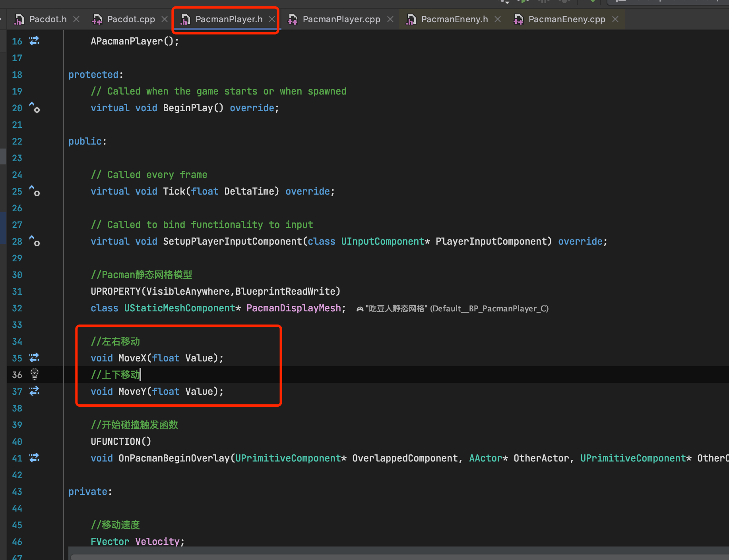The image size is (729, 560).
Task: Click the green Run icon in the toolbar
Action: [x=524, y=2]
